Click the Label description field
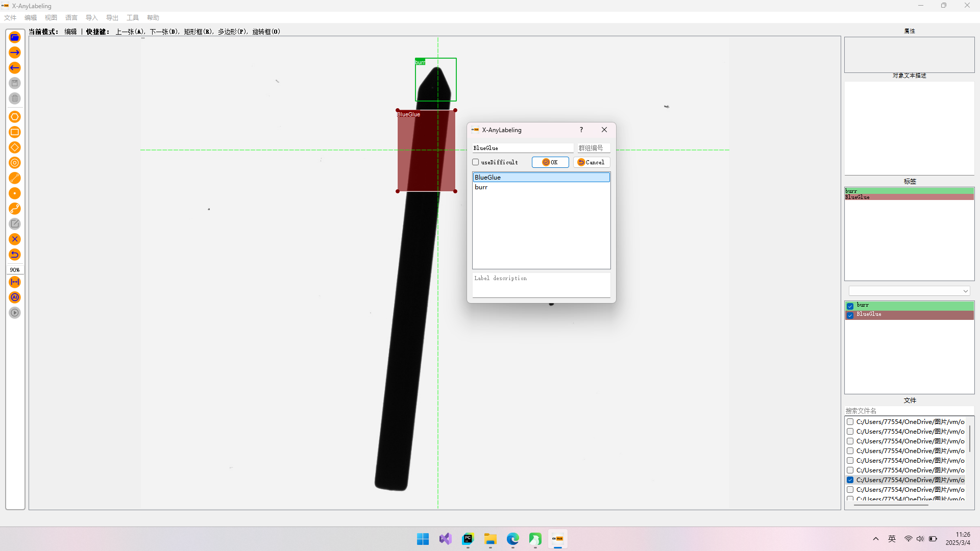980x551 pixels. pos(541,285)
